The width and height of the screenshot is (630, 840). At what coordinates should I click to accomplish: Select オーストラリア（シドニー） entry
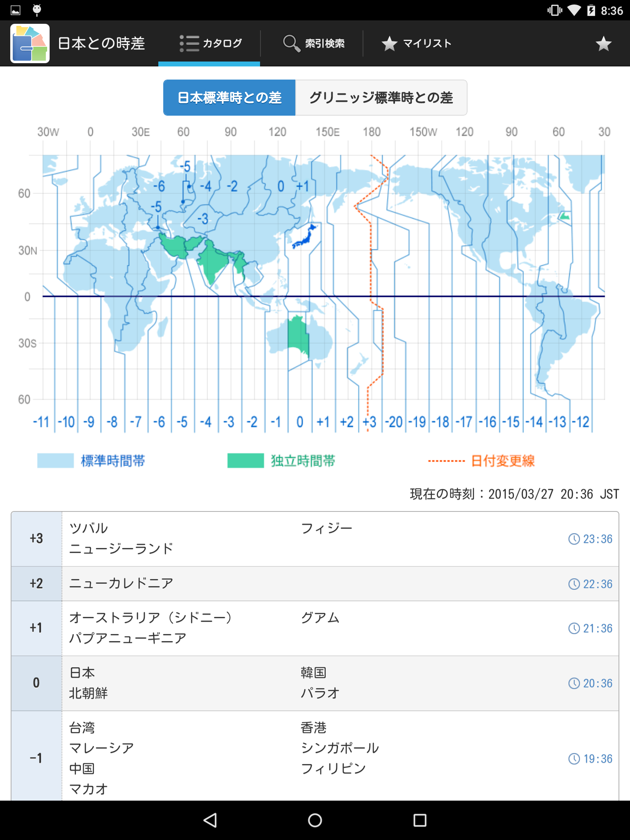click(151, 618)
